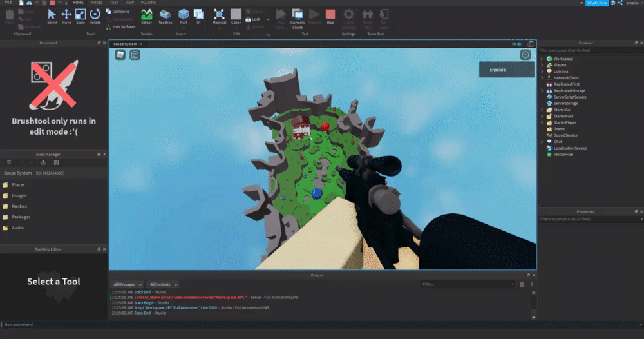Image resolution: width=644 pixels, height=339 pixels.
Task: Expand the ReplicatedStorage node
Action: pos(542,90)
